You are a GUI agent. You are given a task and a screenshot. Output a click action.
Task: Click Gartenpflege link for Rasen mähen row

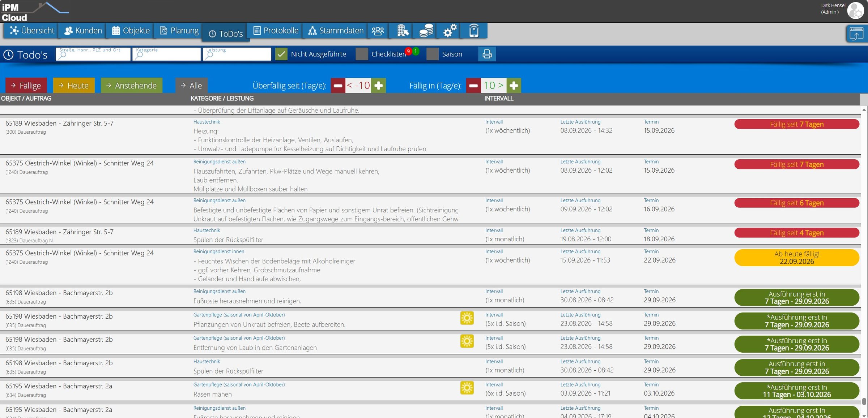(x=239, y=385)
